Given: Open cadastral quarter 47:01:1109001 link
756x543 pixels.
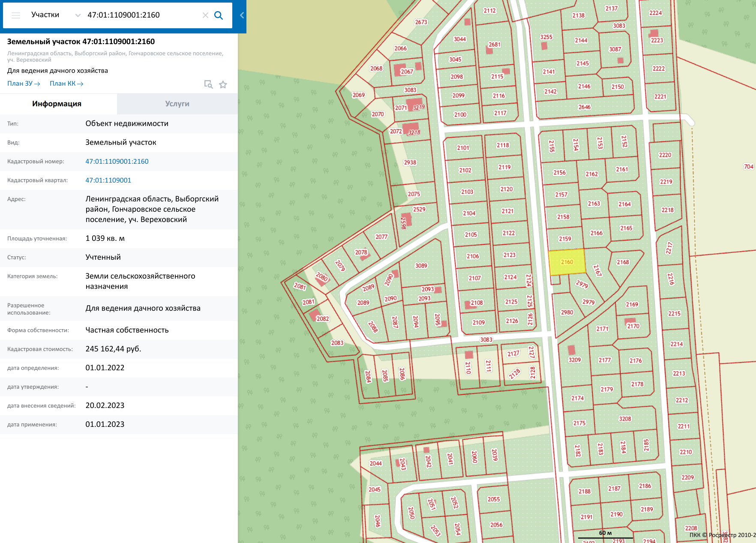Looking at the screenshot, I should click(x=108, y=180).
